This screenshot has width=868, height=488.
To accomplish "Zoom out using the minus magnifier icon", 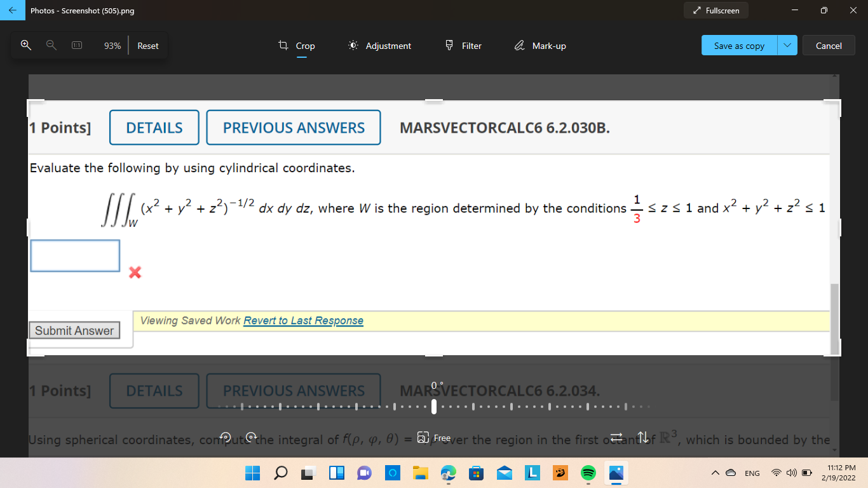I will (50, 45).
